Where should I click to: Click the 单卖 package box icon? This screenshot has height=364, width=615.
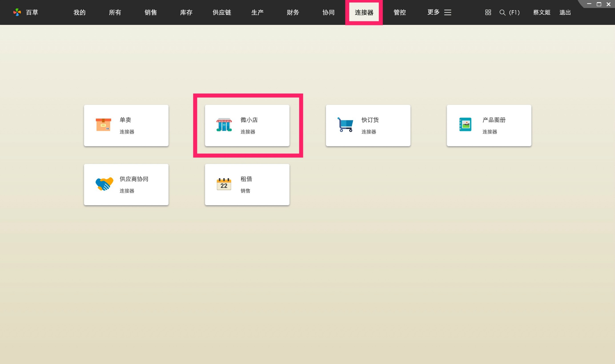[x=103, y=125]
